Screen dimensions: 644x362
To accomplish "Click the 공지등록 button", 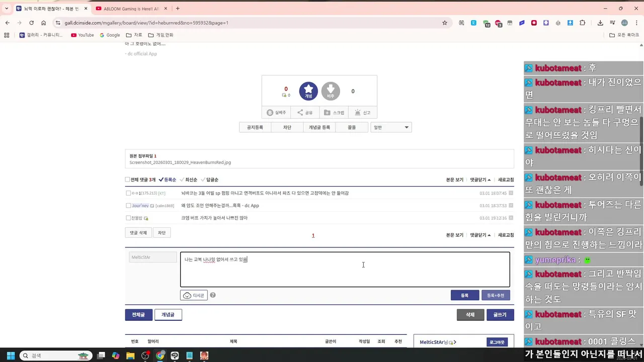I will click(255, 127).
